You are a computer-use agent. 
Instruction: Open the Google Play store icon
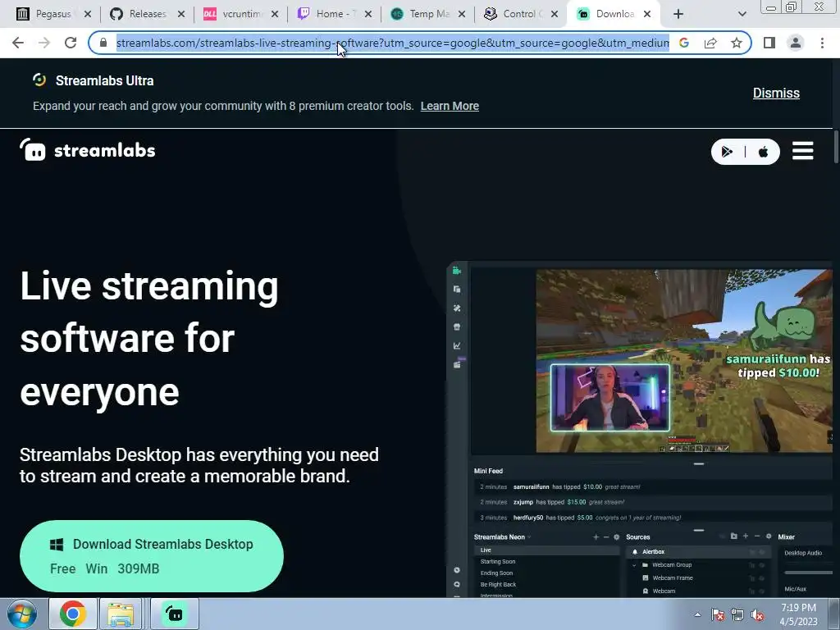click(727, 152)
